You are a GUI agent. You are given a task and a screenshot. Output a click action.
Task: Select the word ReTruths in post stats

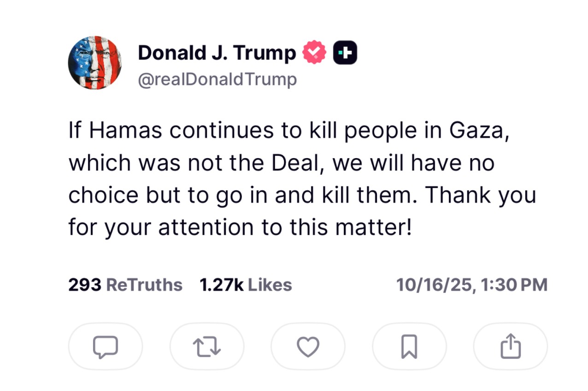[144, 284]
